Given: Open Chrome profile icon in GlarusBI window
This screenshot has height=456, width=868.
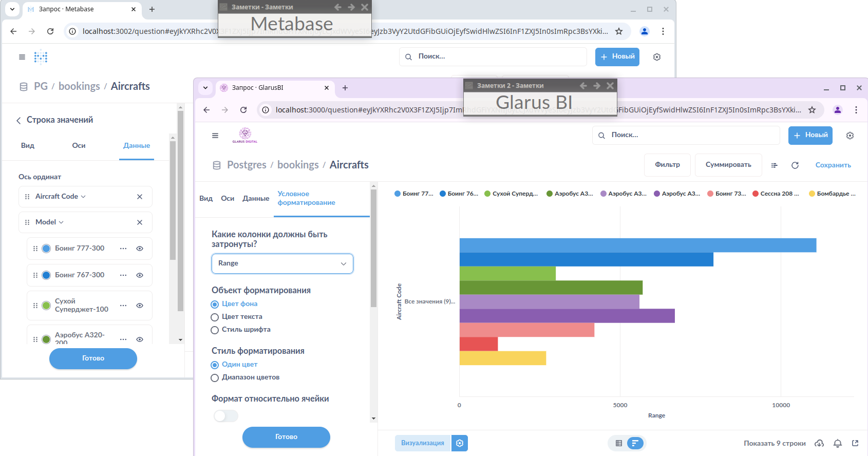Looking at the screenshot, I should [838, 110].
